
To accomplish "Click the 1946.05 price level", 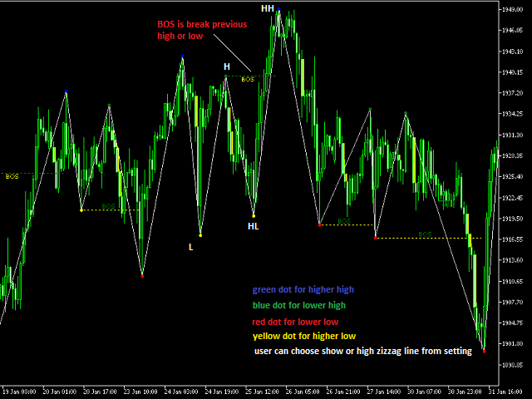I will point(513,30).
